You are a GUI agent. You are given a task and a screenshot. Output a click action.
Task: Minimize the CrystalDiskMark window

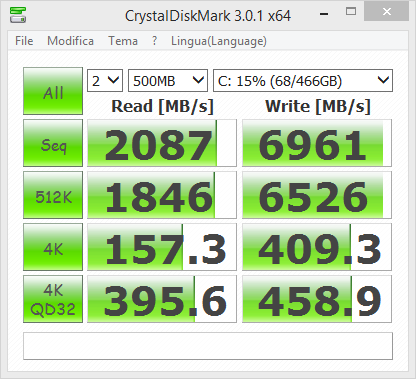324,13
